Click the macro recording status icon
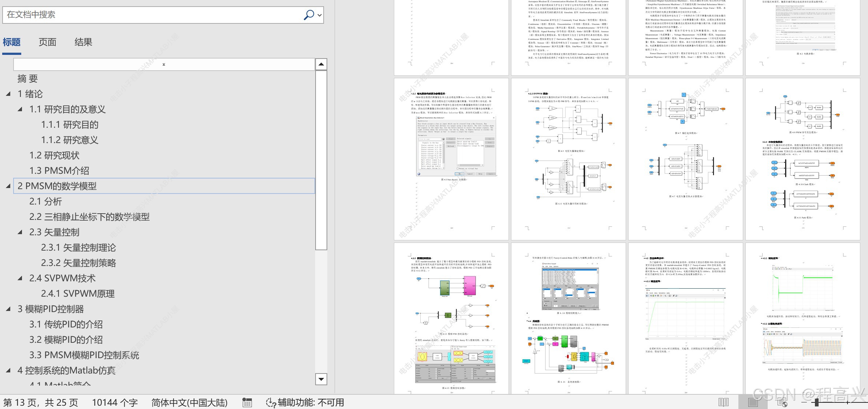This screenshot has height=409, width=868. coord(247,403)
